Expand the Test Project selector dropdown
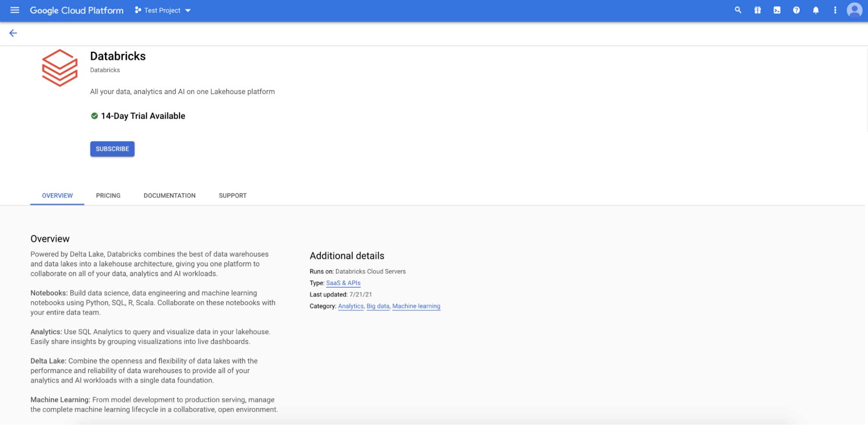 pos(163,10)
